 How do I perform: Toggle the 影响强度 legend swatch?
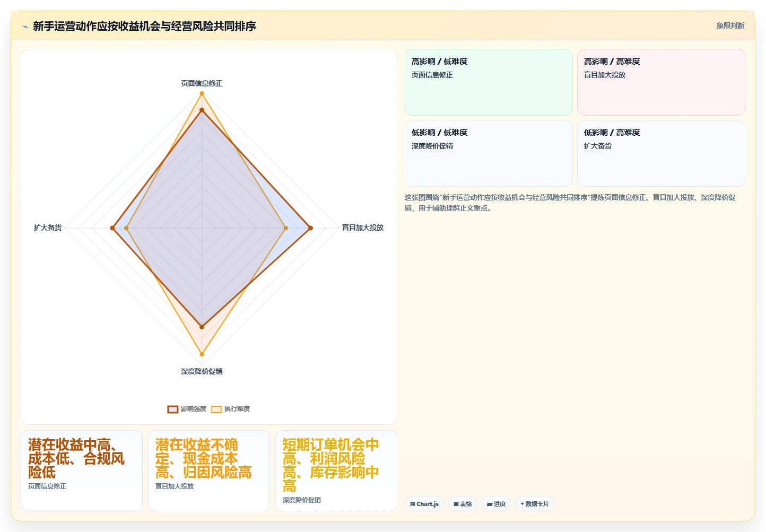coord(173,409)
